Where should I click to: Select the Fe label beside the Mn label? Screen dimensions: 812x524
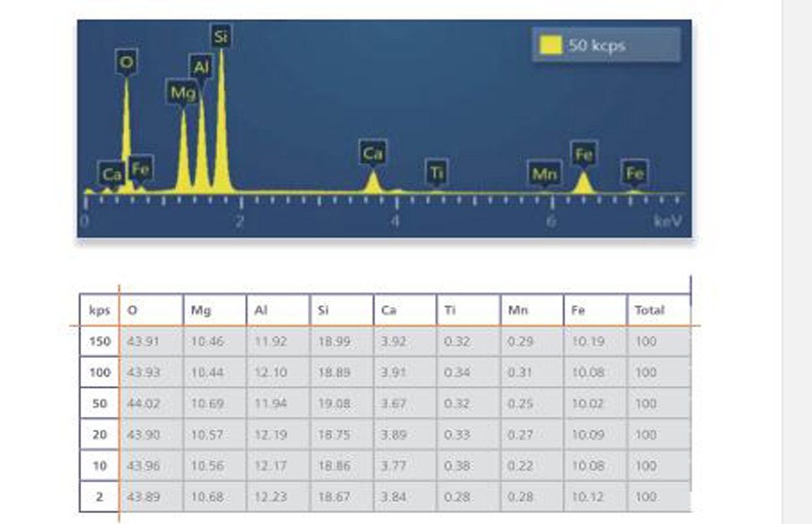pos(584,154)
